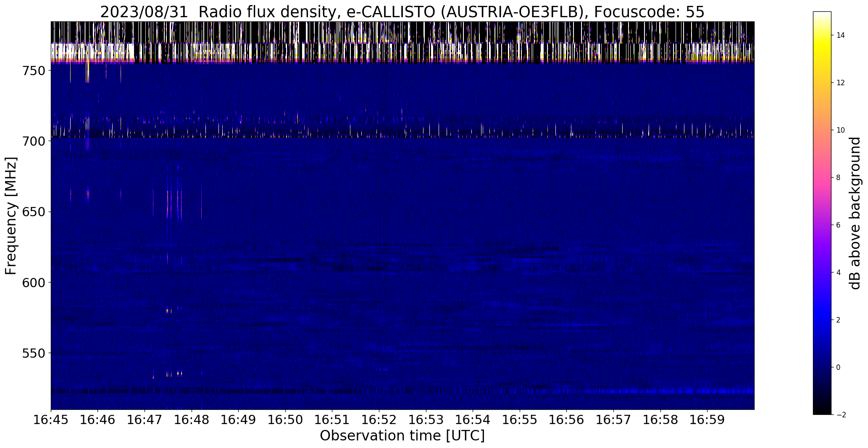Click the colorbar value 0

839,367
